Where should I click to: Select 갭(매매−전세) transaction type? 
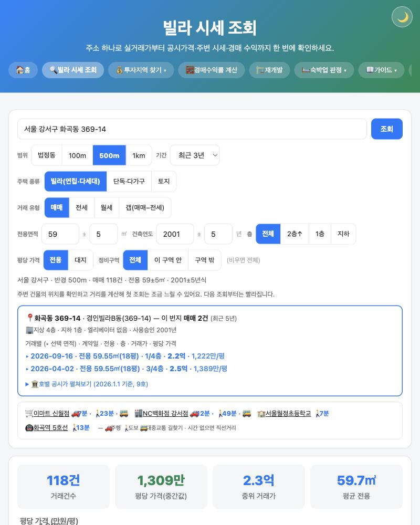pyautogui.click(x=145, y=207)
